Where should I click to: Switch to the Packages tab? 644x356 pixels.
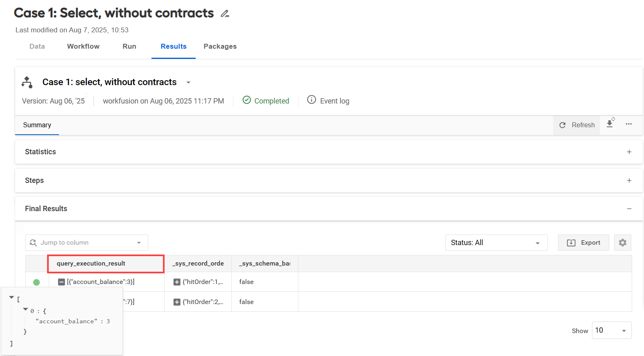(220, 46)
